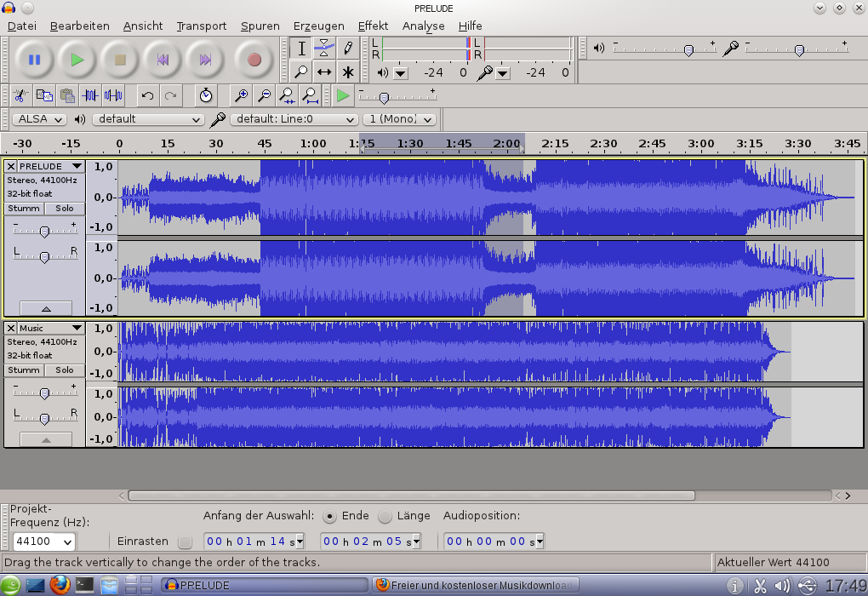Image resolution: width=868 pixels, height=596 pixels.
Task: Solo the Music track
Action: (x=64, y=370)
